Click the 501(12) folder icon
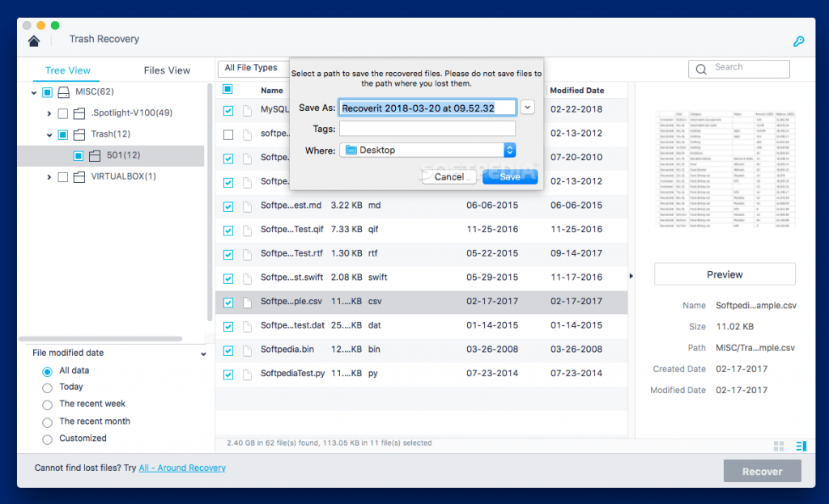829x504 pixels. [x=96, y=156]
